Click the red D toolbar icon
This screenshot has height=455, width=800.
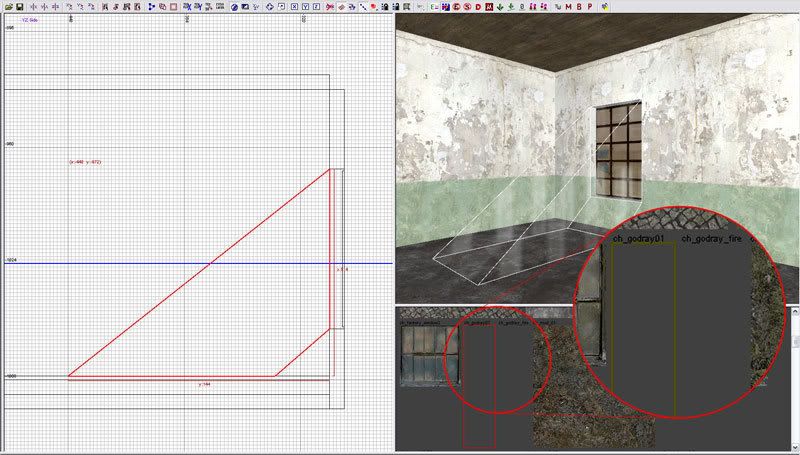tap(478, 7)
